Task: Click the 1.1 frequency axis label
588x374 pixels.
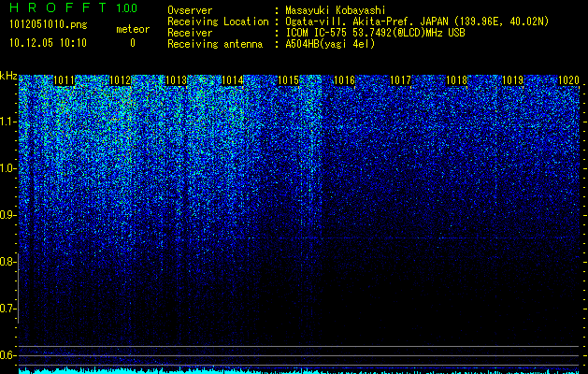Action: pyautogui.click(x=7, y=122)
